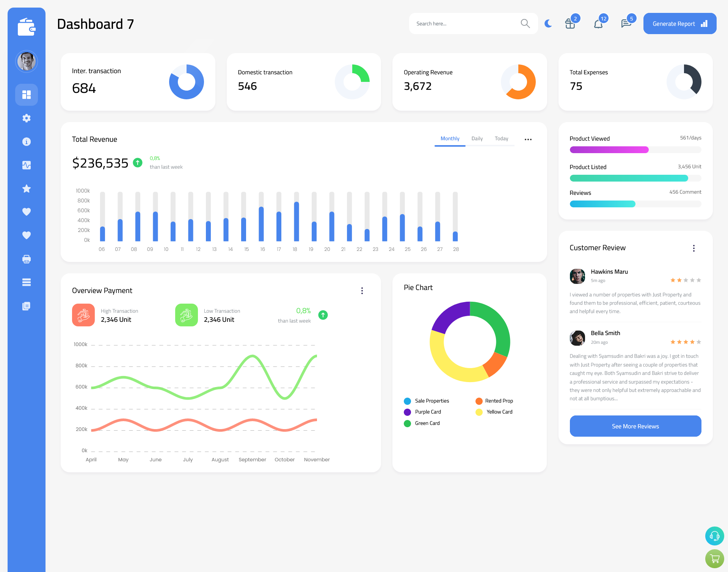This screenshot has width=728, height=572.
Task: Open the settings gear icon
Action: pyautogui.click(x=27, y=118)
